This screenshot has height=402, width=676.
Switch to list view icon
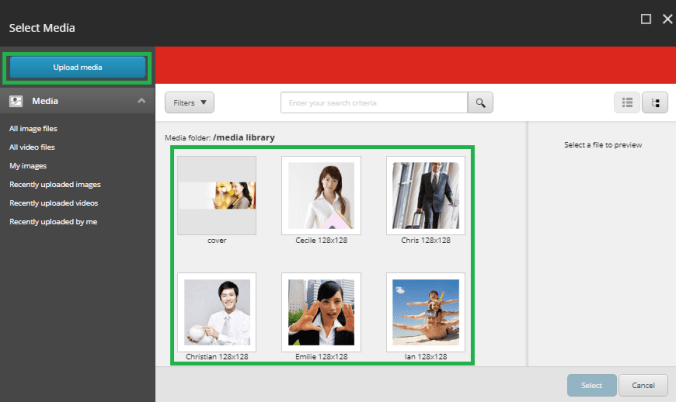(x=627, y=103)
